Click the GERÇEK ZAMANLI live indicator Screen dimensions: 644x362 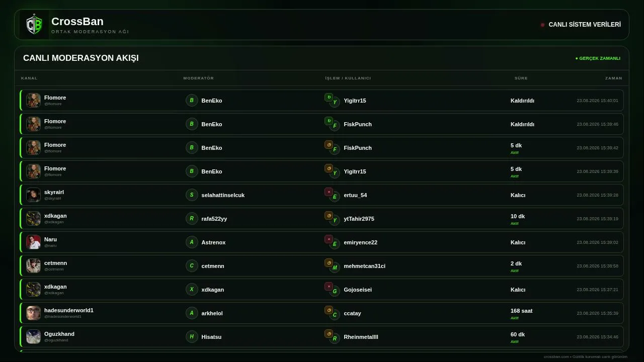(x=598, y=58)
